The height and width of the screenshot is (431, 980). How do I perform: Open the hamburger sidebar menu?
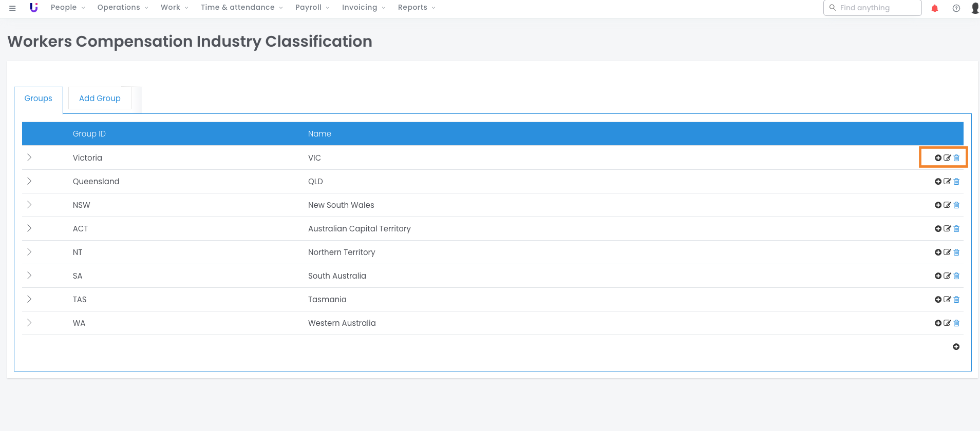click(x=12, y=8)
